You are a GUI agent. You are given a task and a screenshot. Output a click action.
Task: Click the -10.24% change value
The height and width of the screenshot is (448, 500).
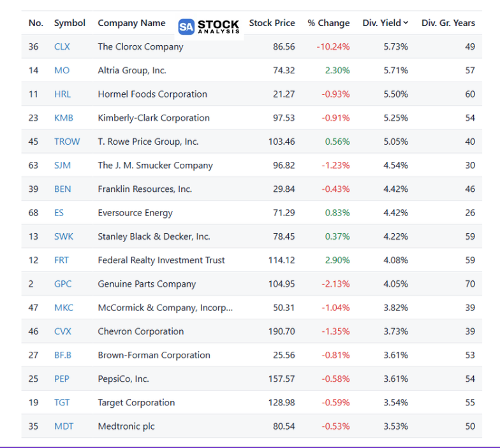point(333,47)
